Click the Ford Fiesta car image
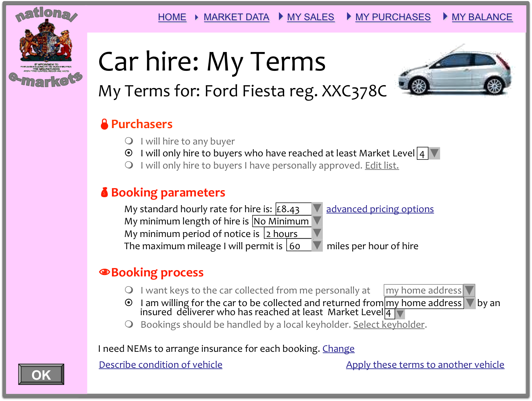Viewport: 532px width, 401px height. click(455, 72)
